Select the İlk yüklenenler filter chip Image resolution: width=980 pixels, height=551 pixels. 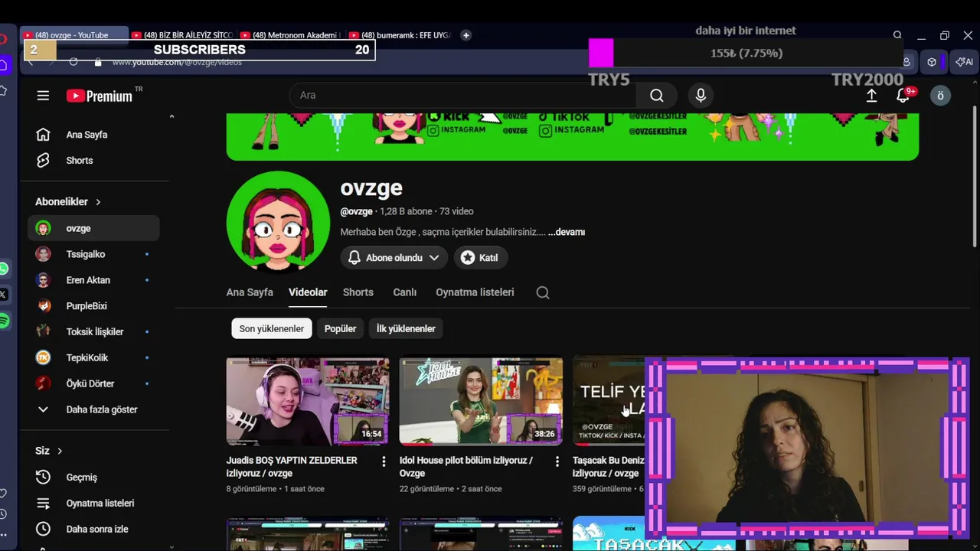(406, 329)
